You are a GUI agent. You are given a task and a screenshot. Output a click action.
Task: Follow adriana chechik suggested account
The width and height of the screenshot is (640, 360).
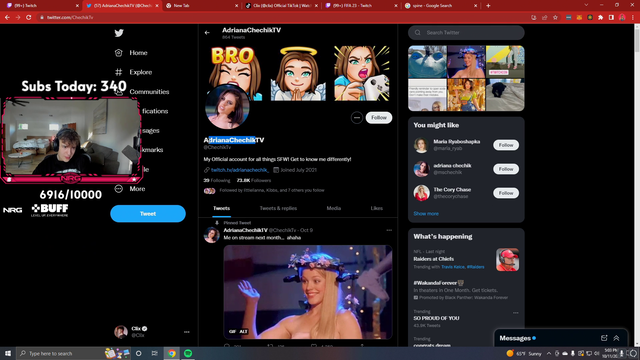[506, 169]
